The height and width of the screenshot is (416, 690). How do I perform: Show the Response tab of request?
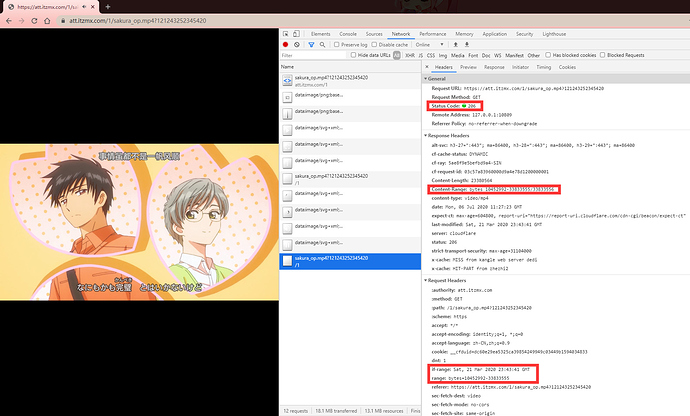click(x=494, y=67)
